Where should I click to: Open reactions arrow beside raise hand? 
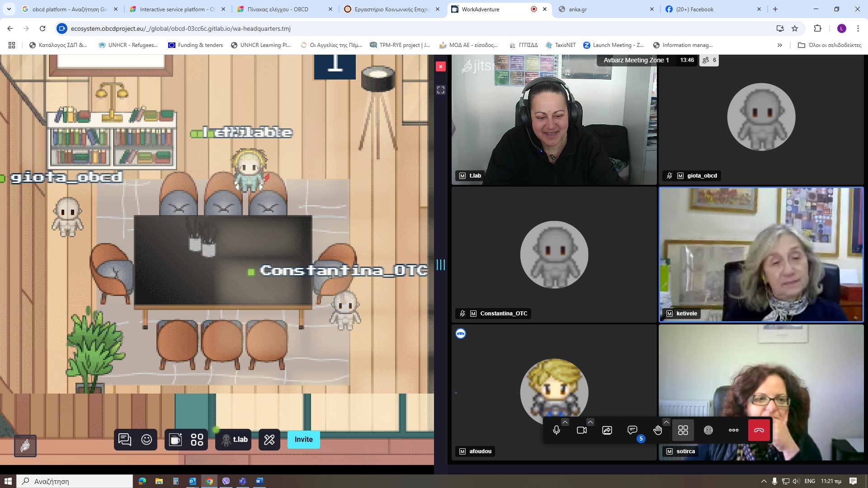[x=666, y=422]
